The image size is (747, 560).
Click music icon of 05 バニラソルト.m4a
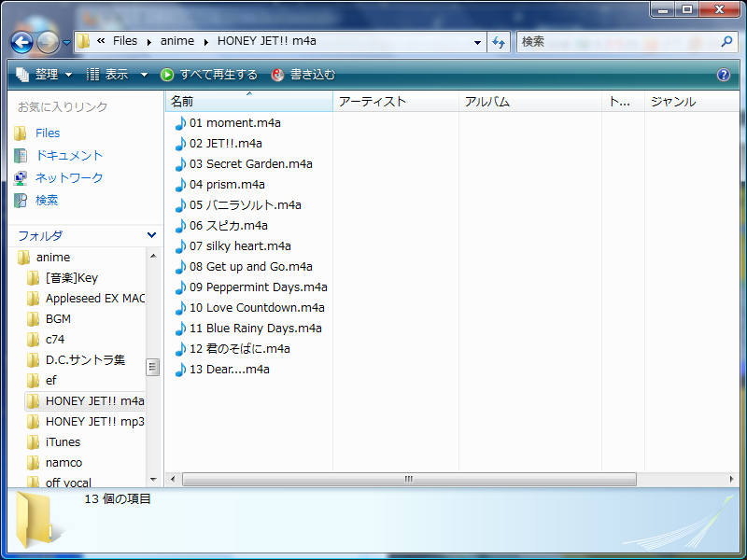point(180,204)
